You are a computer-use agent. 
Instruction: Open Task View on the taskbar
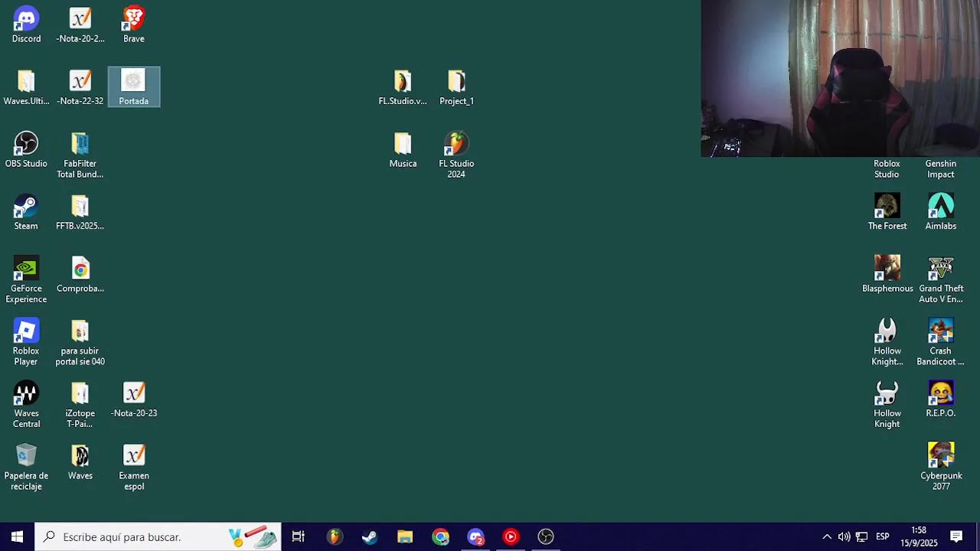tap(299, 536)
